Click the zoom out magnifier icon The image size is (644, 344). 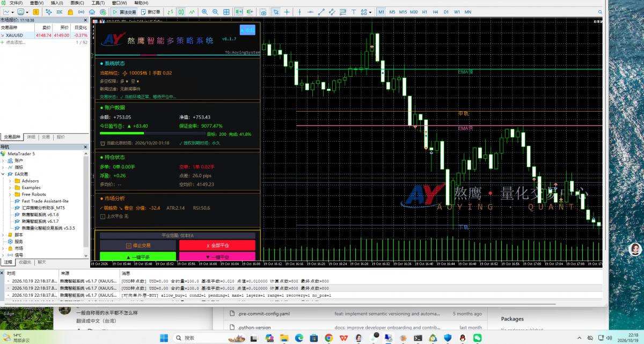pos(215,12)
